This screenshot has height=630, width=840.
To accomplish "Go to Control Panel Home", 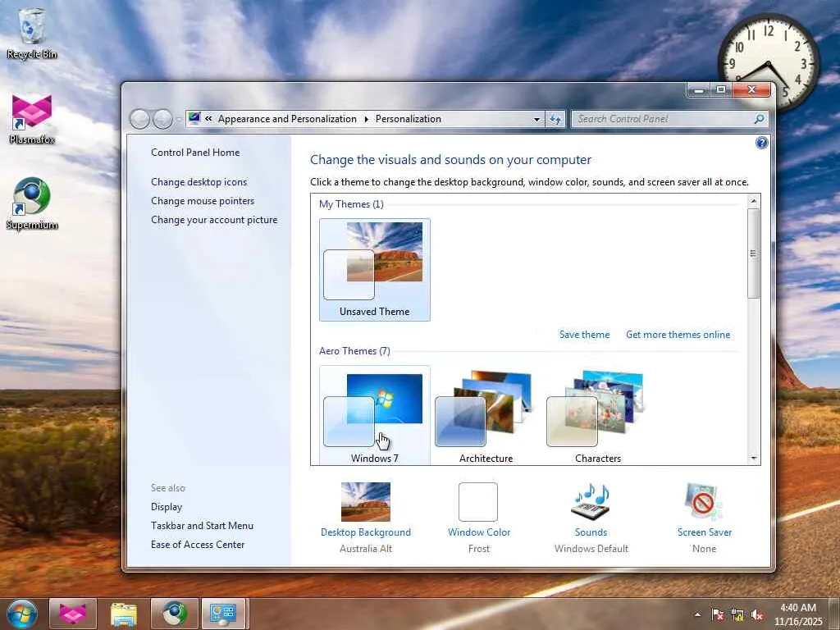I will [195, 152].
